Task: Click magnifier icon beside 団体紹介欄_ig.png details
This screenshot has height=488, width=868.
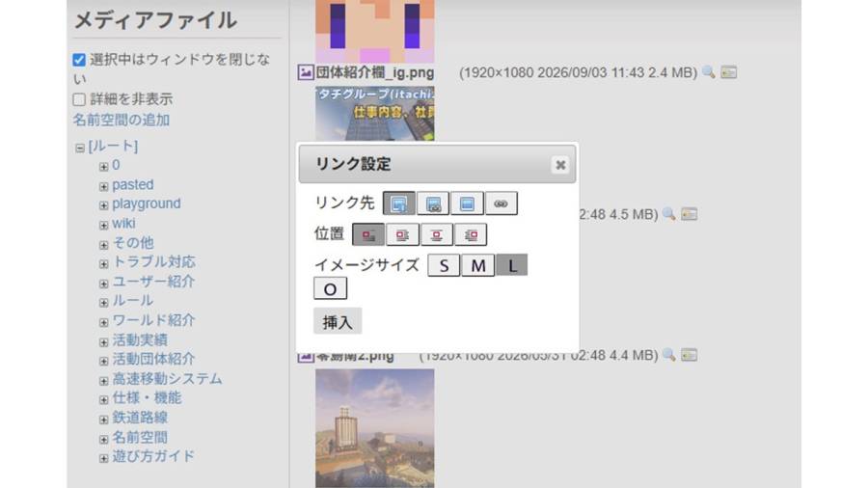Action: 708,72
